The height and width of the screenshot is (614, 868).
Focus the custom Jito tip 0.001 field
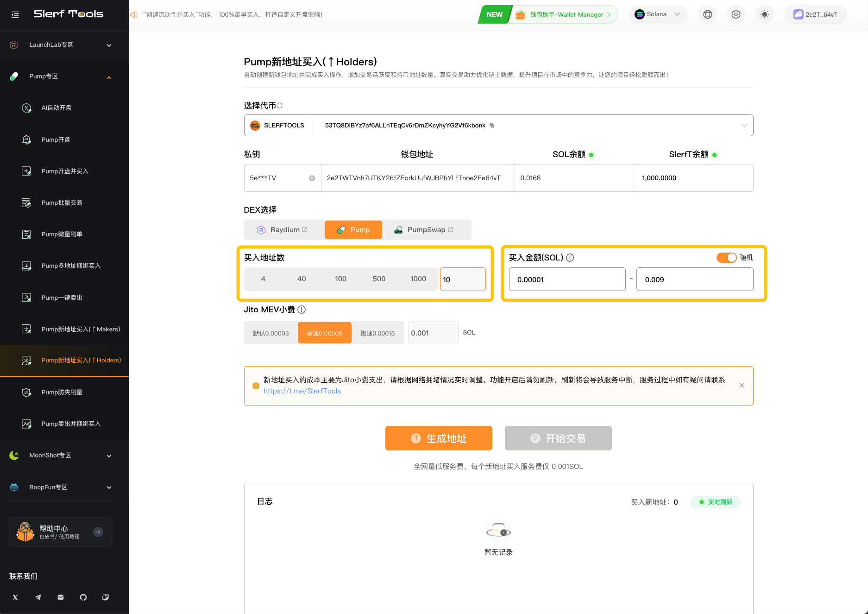(x=433, y=333)
